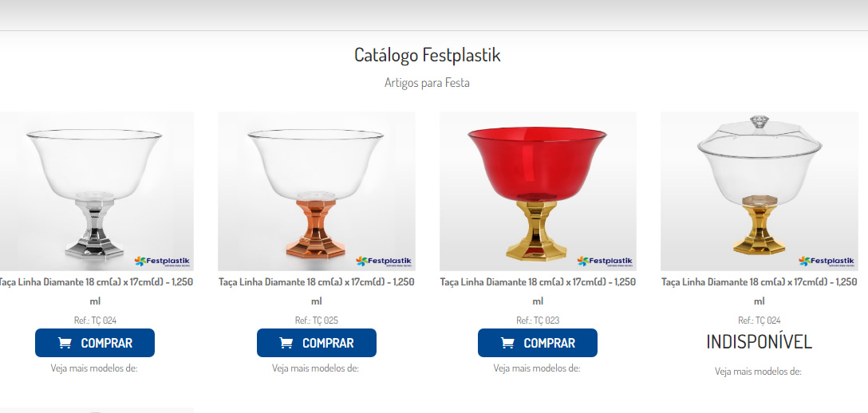868x413 pixels.
Task: Buy the red goblet Ref TÇ 023
Action: click(538, 343)
